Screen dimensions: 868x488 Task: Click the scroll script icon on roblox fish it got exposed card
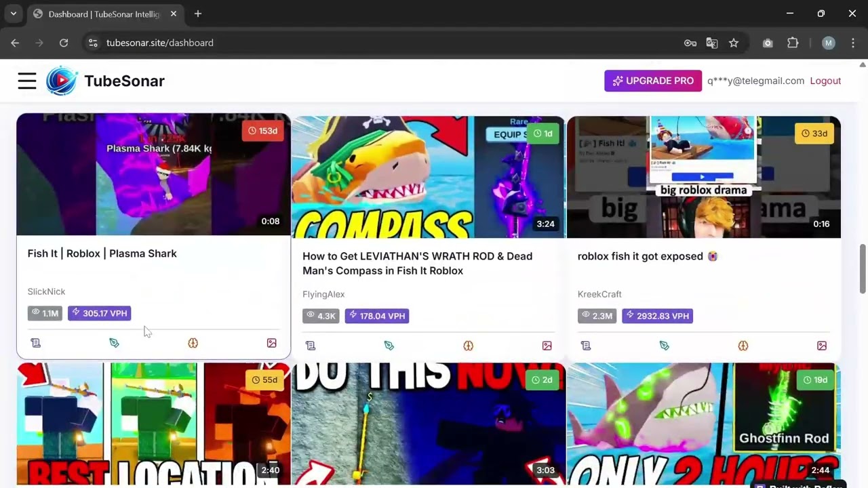(x=586, y=346)
